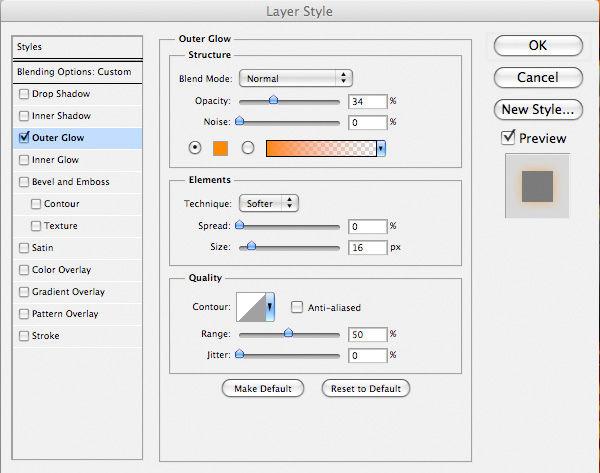Open the Contour picker dropdown arrow
The image size is (600, 473).
pos(270,307)
